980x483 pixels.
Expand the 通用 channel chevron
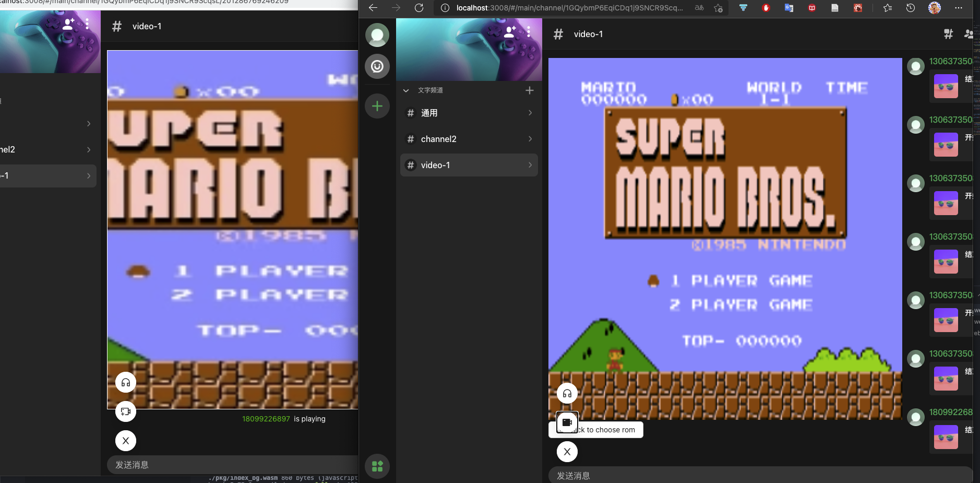click(530, 113)
